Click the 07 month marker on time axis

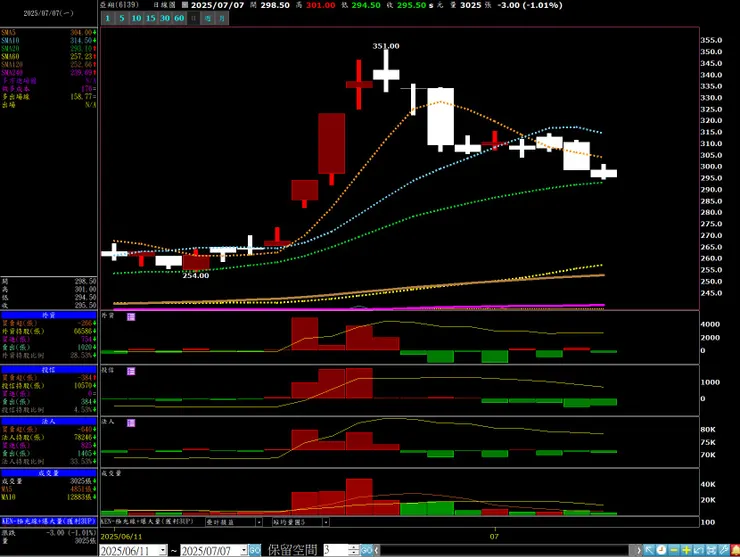494,537
